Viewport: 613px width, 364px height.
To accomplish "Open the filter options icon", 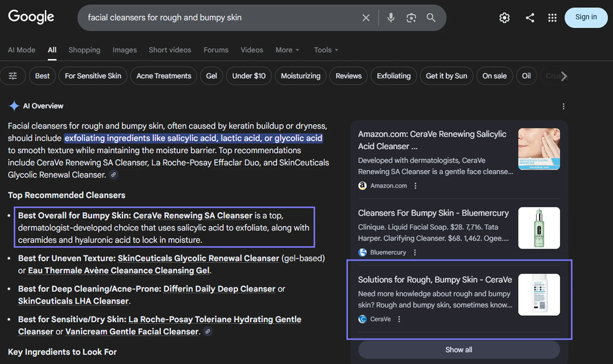I will (x=13, y=76).
